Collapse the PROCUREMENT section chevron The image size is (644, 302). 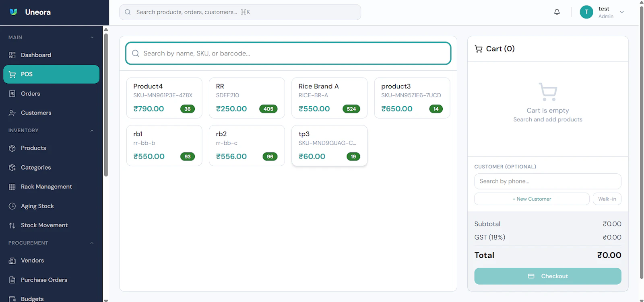click(x=92, y=243)
